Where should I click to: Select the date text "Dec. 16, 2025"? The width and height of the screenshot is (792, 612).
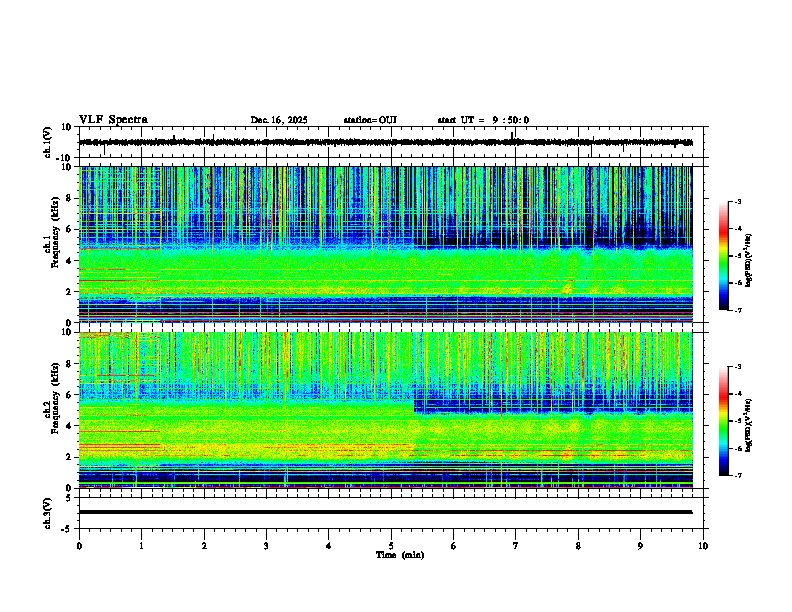279,120
